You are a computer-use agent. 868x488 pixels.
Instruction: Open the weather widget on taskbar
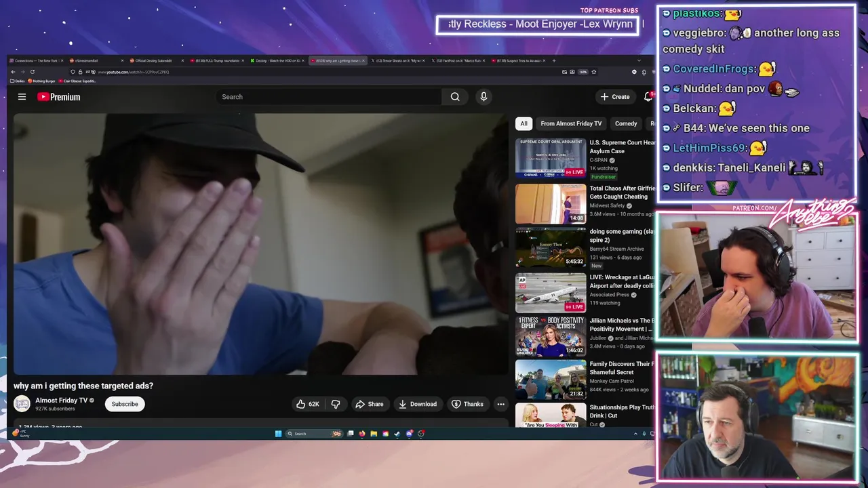[x=21, y=433]
